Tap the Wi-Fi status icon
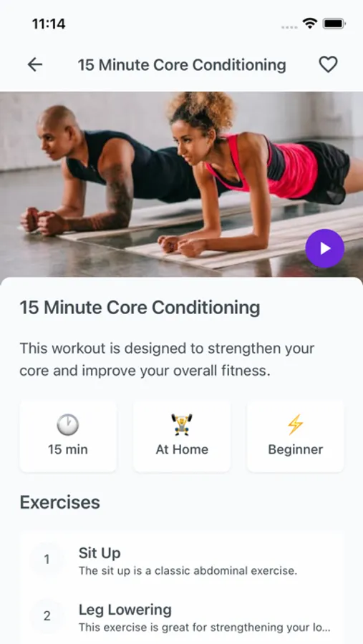Image resolution: width=363 pixels, height=644 pixels. click(309, 24)
